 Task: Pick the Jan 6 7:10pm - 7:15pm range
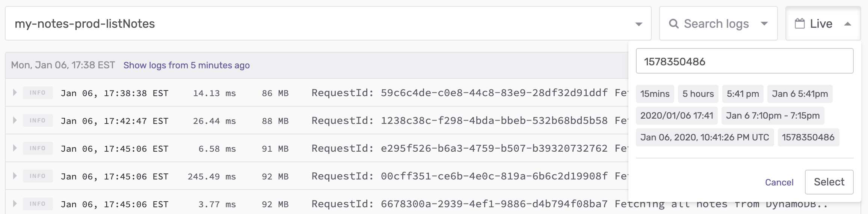(x=773, y=116)
